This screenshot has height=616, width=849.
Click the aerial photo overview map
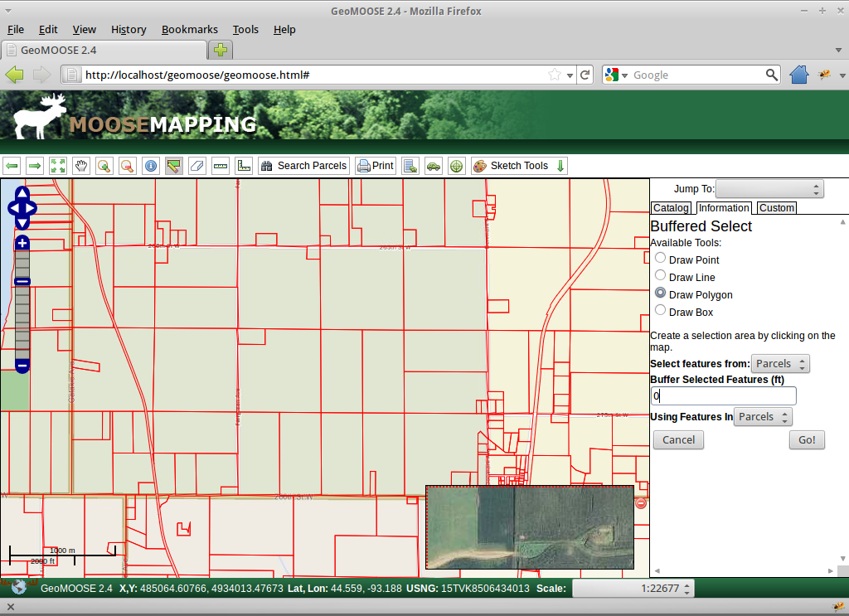pos(530,527)
